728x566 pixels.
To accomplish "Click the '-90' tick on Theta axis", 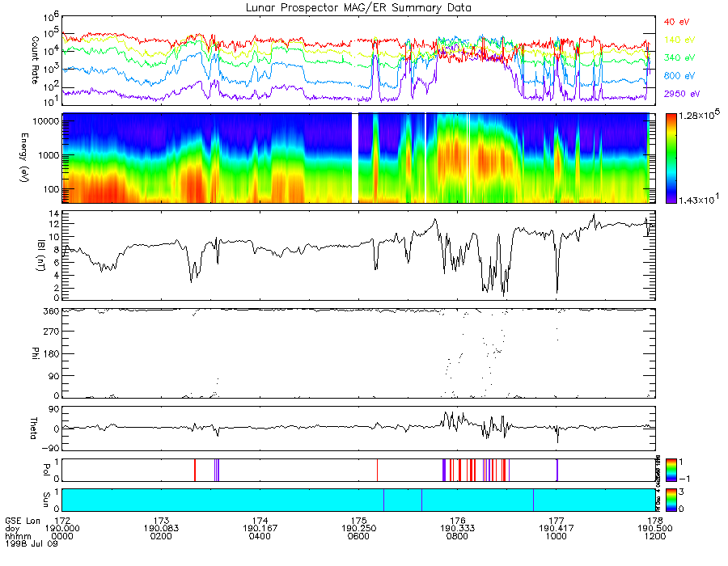I will coord(51,448).
